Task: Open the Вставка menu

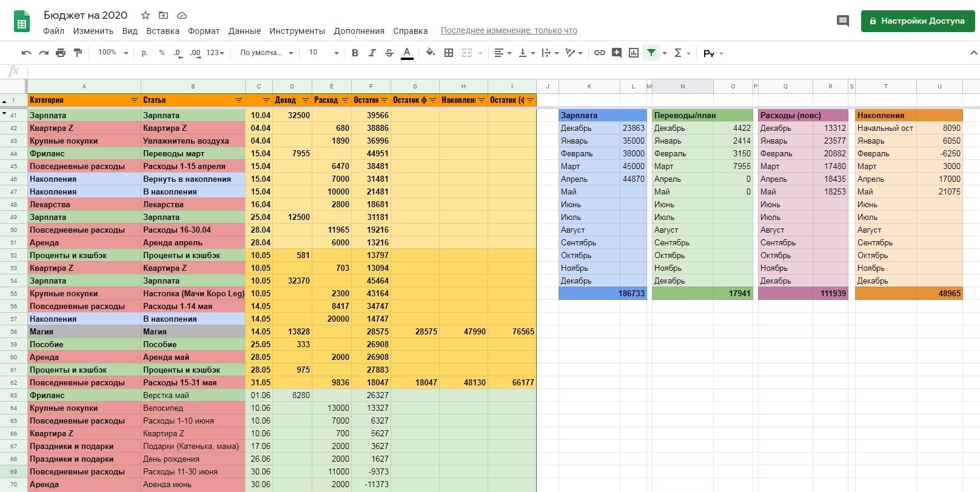Action: click(x=163, y=31)
